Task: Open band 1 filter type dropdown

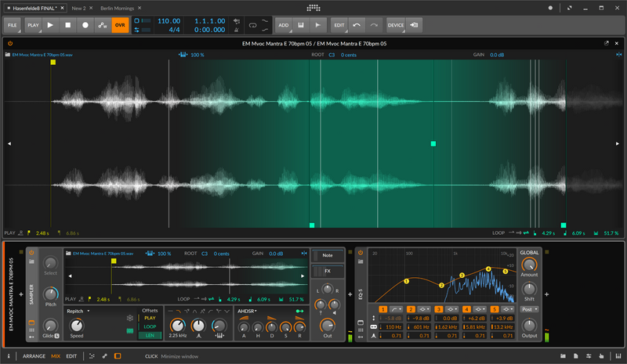Action: [396, 309]
